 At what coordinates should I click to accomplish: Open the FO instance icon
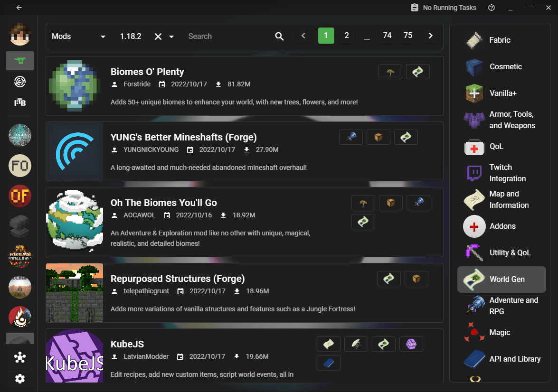20,166
